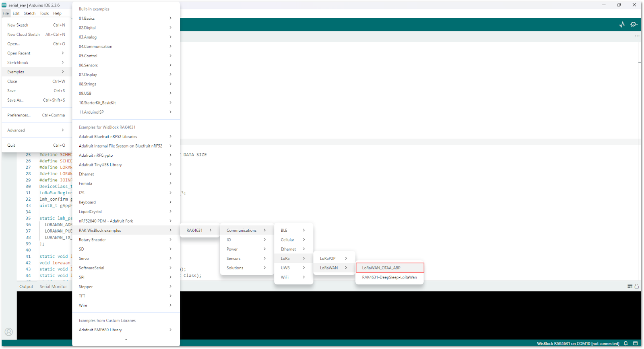Select the RAK4631 submenu item
Viewport: 644px width, 349px height.
pos(200,231)
